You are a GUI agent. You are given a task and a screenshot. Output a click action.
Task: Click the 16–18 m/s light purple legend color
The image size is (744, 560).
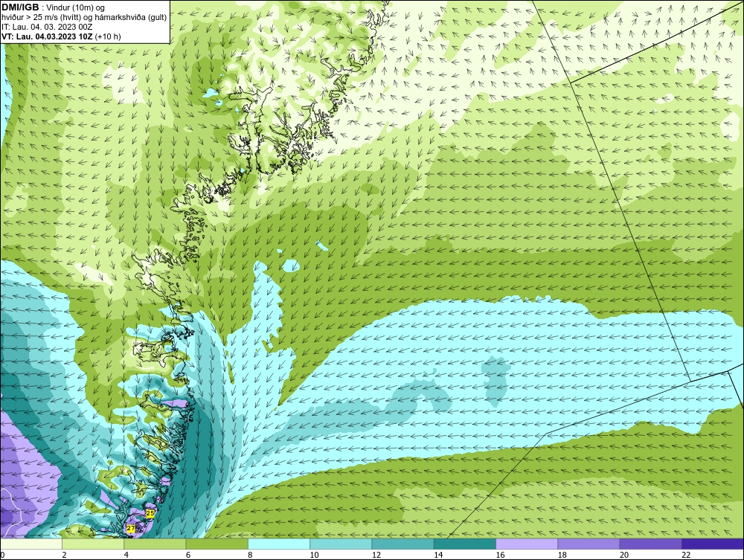coord(527,544)
